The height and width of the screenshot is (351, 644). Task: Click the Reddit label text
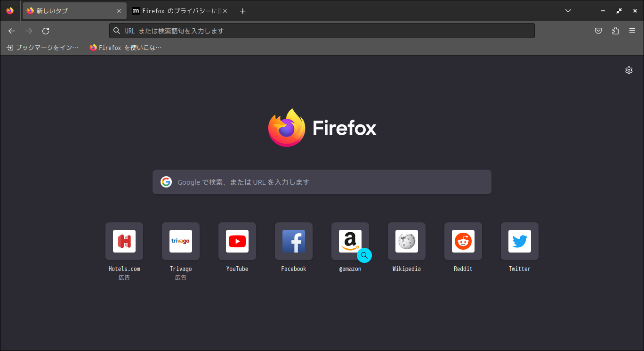click(x=463, y=269)
